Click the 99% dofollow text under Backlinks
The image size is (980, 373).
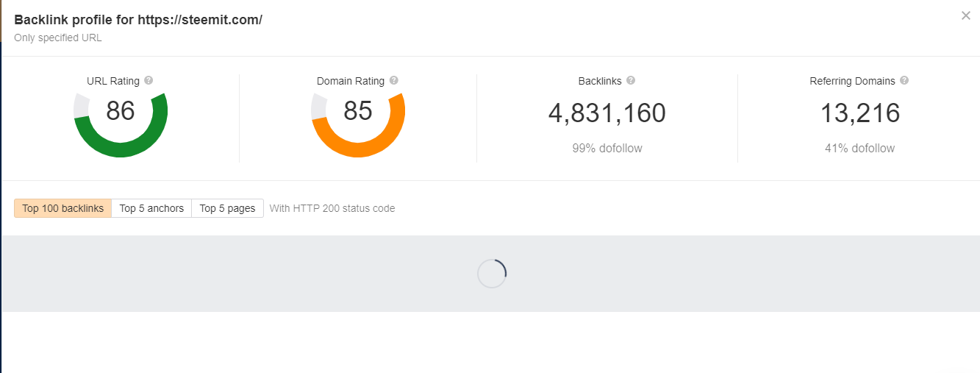point(607,149)
